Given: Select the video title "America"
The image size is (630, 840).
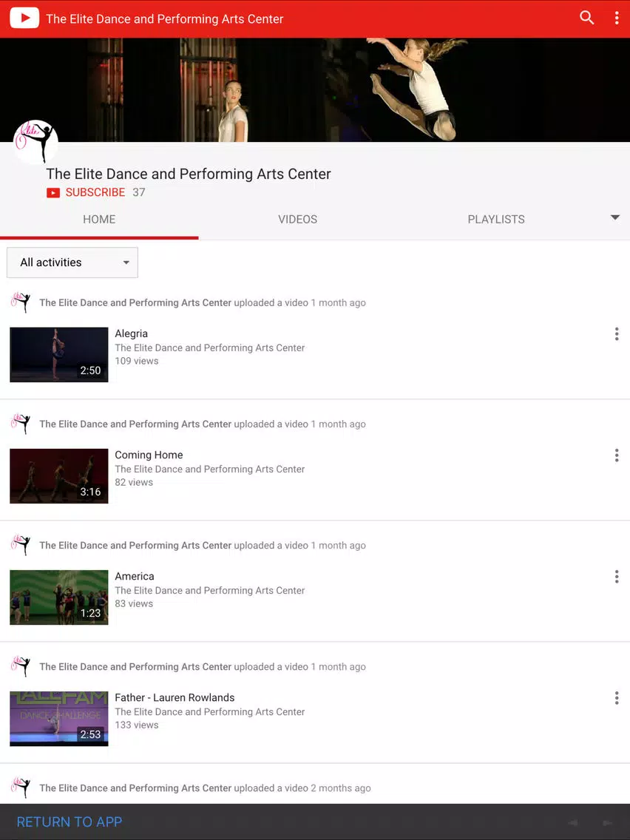Looking at the screenshot, I should 135,577.
